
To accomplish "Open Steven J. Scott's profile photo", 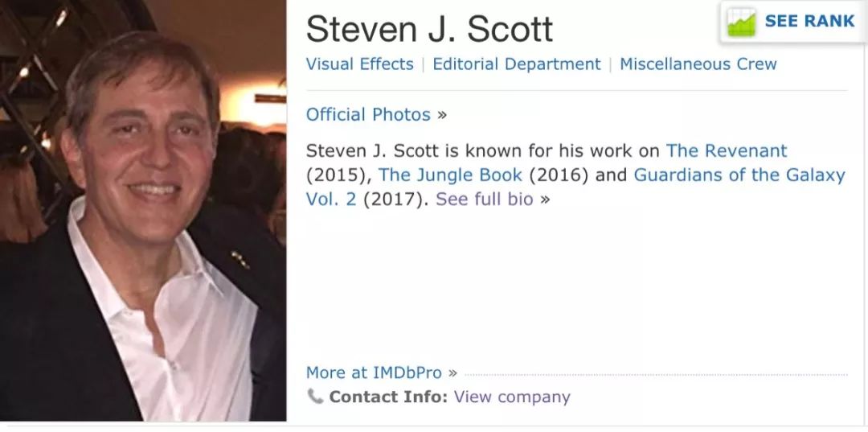I will 143,211.
